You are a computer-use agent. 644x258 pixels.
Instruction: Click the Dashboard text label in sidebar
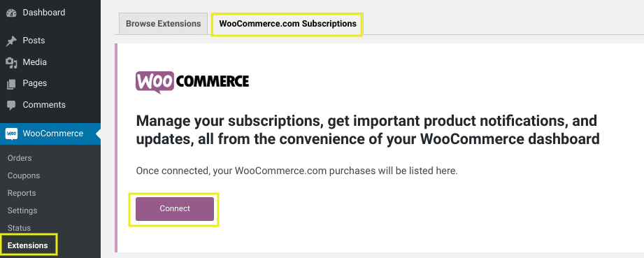coord(44,13)
